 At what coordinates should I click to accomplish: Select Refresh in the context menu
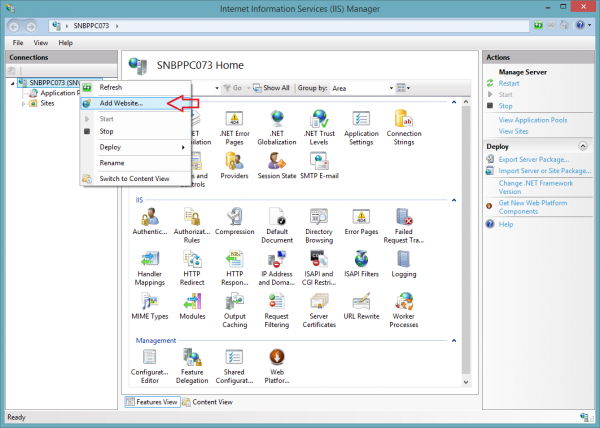(135, 88)
